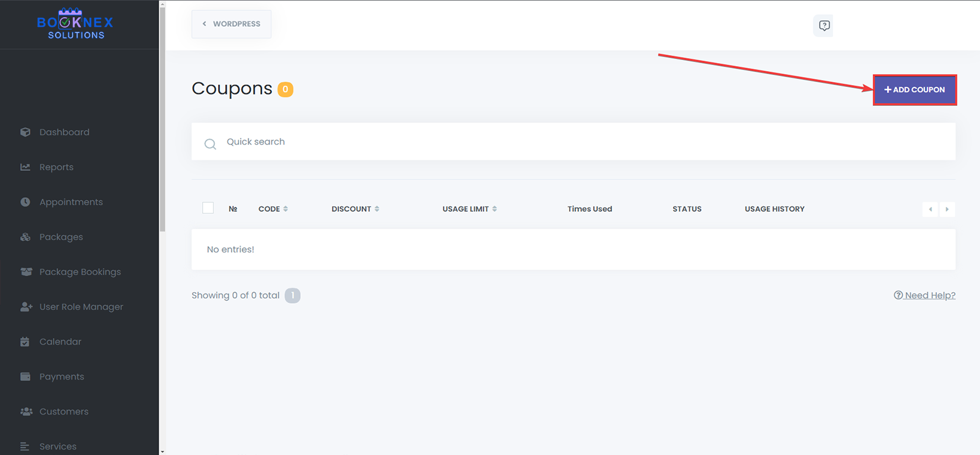Click the Appointments clock icon
980x455 pixels.
(x=25, y=202)
